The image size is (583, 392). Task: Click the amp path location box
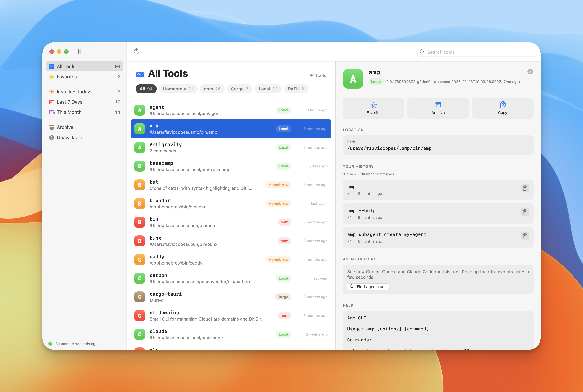438,145
